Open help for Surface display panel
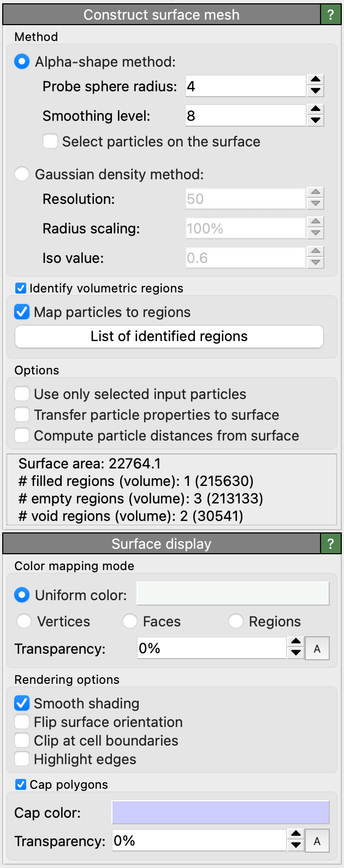Screen dimensions: 344x868 (330, 544)
